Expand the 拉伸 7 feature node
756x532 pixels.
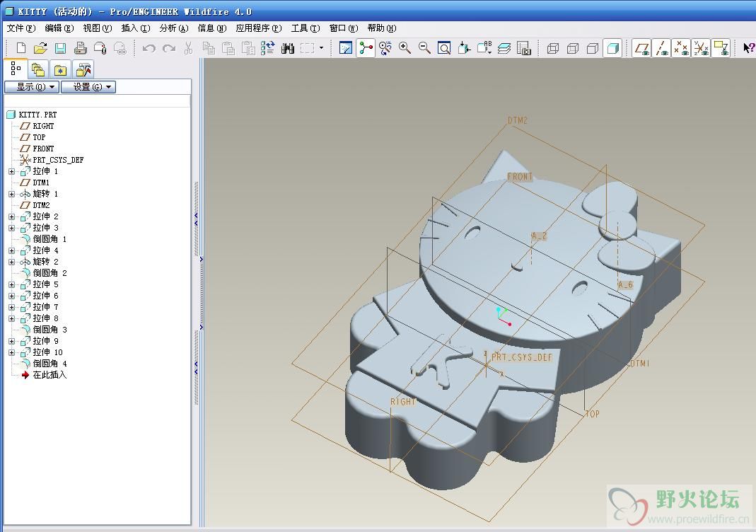[x=11, y=307]
